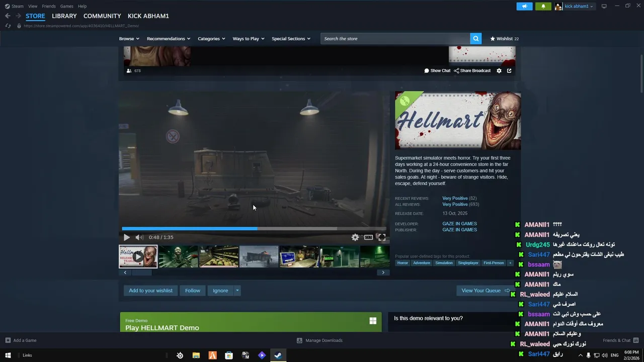This screenshot has height=362, width=644.
Task: Open the Steam menu
Action: [15, 6]
